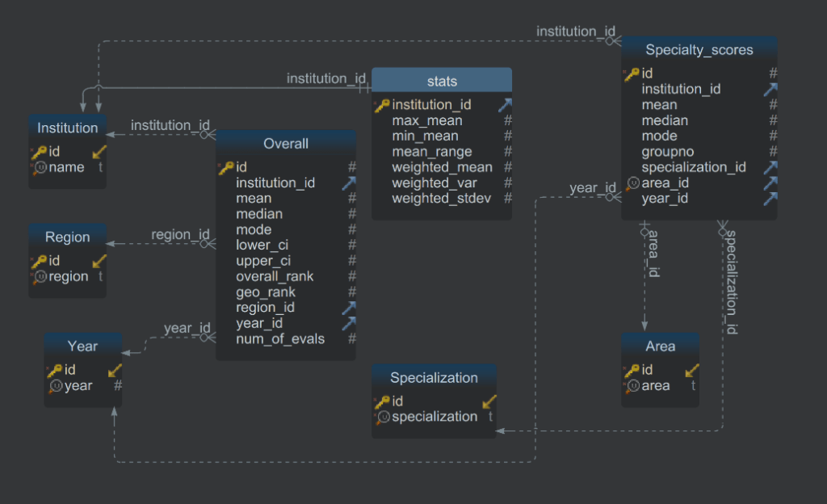Click the unique index icon beside Area's area column
The width and height of the screenshot is (827, 504).
pyautogui.click(x=632, y=386)
